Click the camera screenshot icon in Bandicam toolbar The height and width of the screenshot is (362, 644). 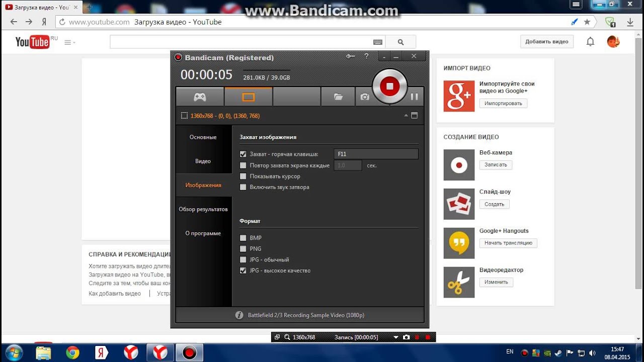365,97
